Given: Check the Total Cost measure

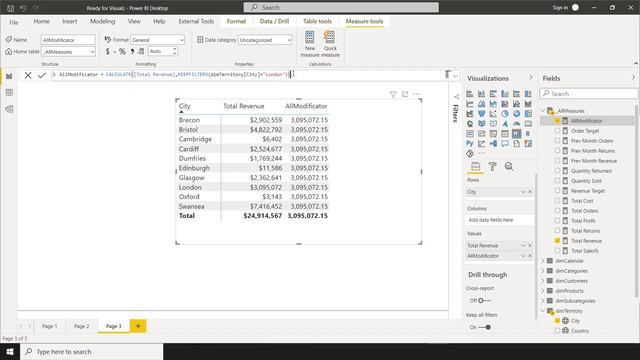Looking at the screenshot, I should point(557,201).
